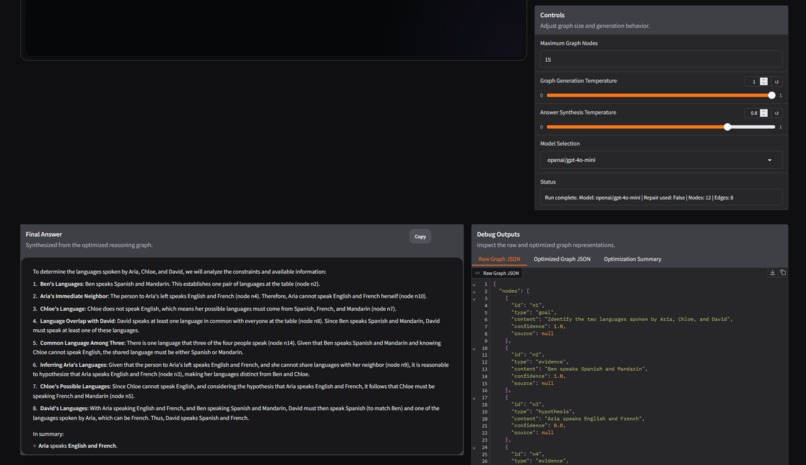Screen dimensions: 806x465
Task: Collapse the "nodes" array at line 2
Action: pos(474,291)
